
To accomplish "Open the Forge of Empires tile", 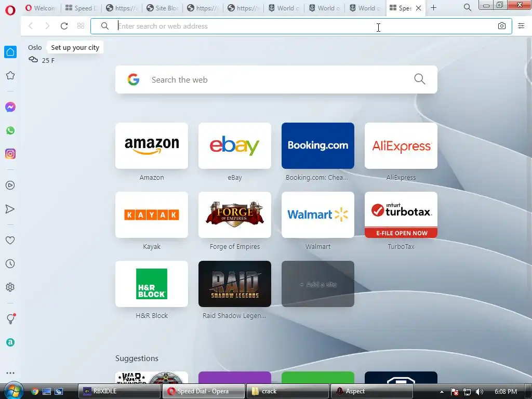I will coord(235,215).
